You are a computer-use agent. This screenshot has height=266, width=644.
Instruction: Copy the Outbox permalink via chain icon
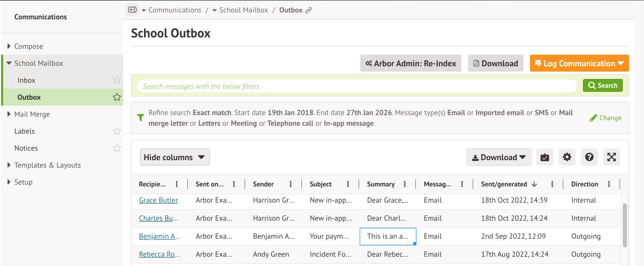308,10
